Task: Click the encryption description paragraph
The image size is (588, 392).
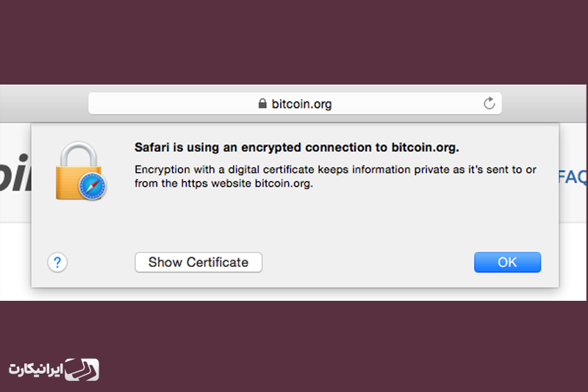Action: (335, 177)
